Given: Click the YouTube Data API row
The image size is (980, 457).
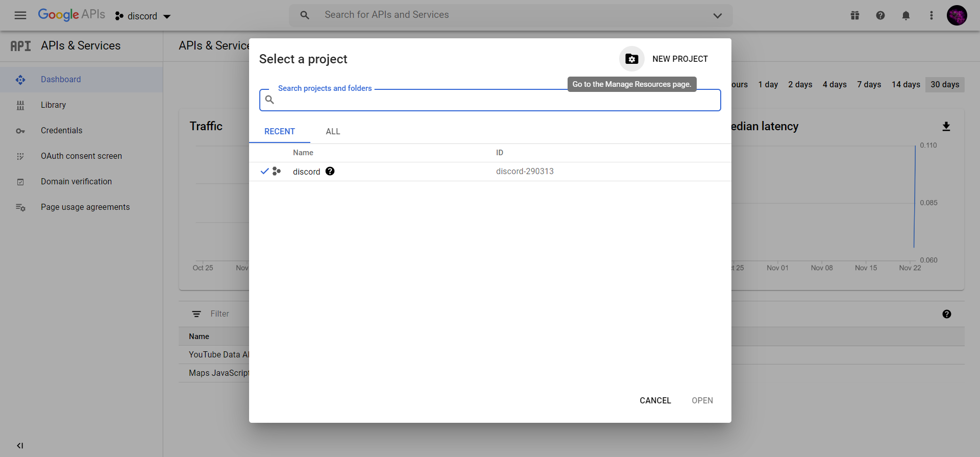Looking at the screenshot, I should (x=218, y=355).
